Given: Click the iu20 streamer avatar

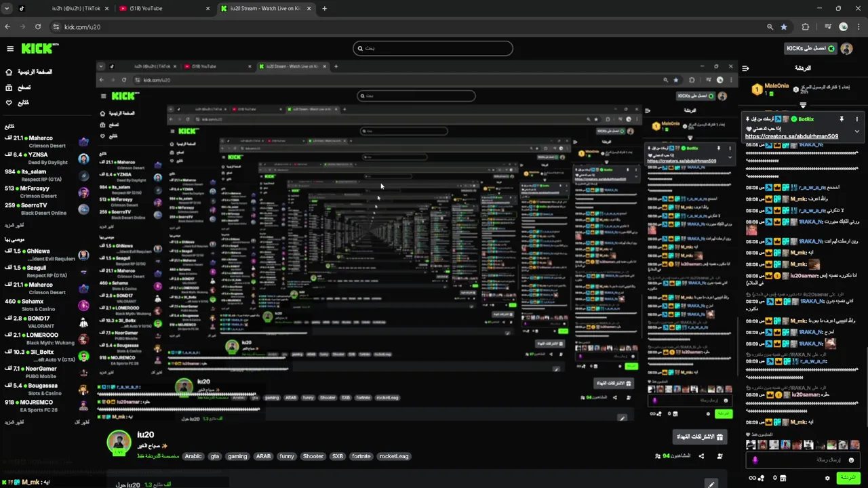Looking at the screenshot, I should click(x=119, y=442).
